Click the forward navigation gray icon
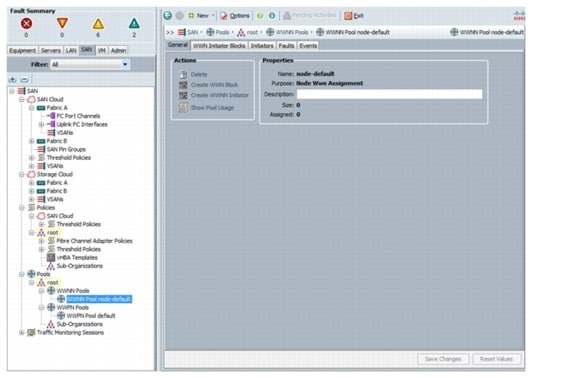 (179, 15)
